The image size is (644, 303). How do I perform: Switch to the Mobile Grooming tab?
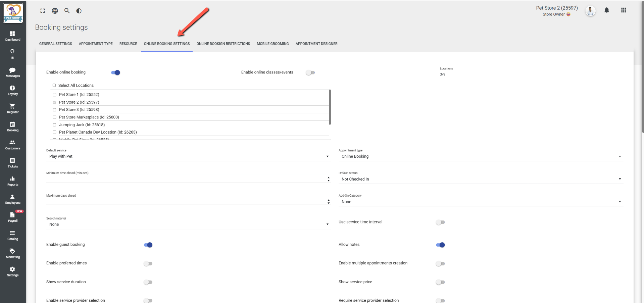[x=273, y=44]
